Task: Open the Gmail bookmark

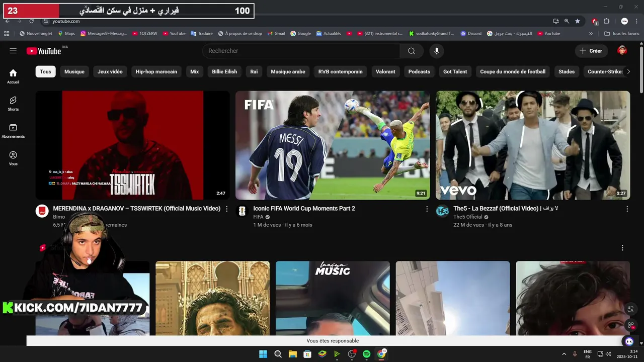Action: [x=276, y=34]
